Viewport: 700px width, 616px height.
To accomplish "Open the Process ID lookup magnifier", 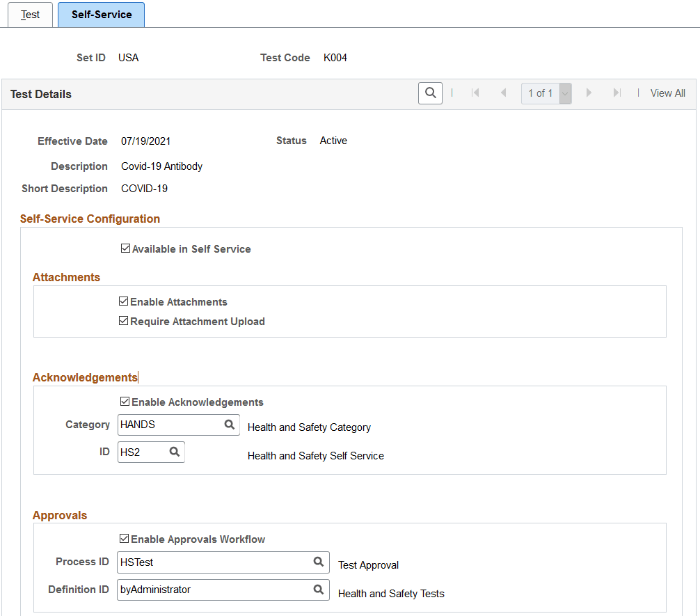I will tap(319, 562).
